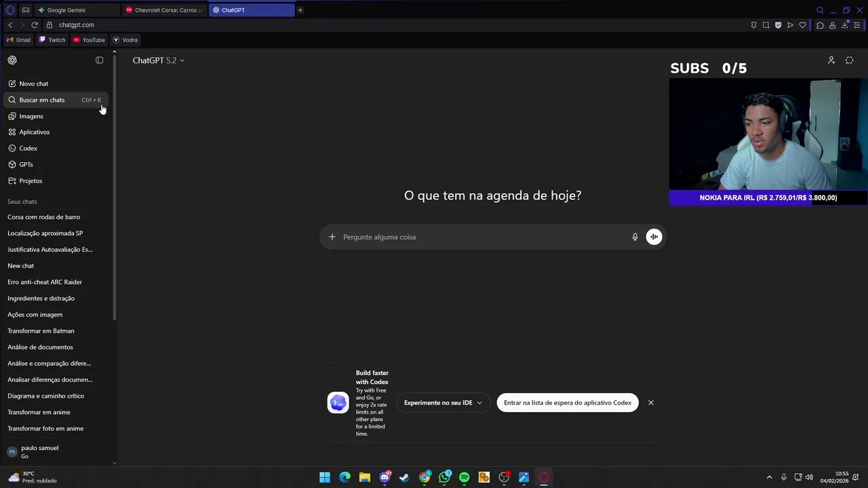Open the browser downloads icon
The width and height of the screenshot is (868, 488).
point(845,25)
